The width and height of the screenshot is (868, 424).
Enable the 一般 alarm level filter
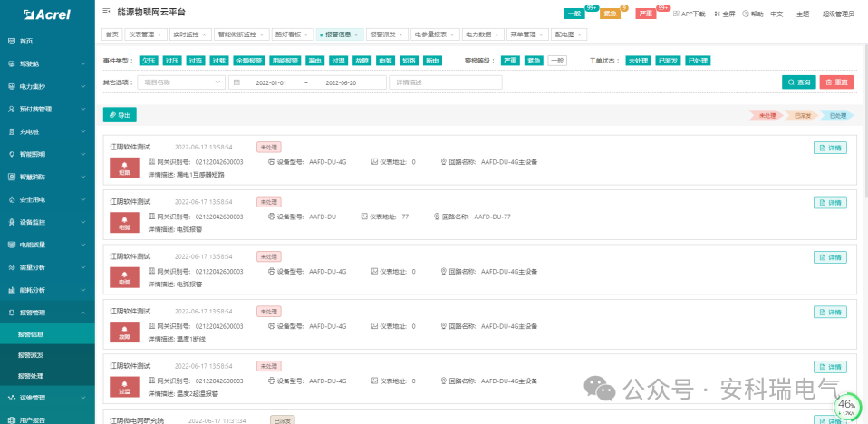pyautogui.click(x=557, y=61)
